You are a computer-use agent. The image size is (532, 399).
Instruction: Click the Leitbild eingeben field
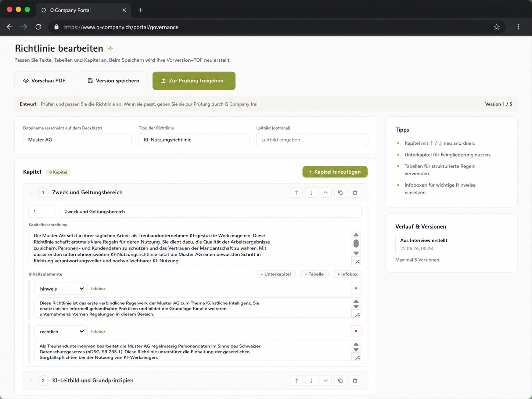tap(312, 140)
